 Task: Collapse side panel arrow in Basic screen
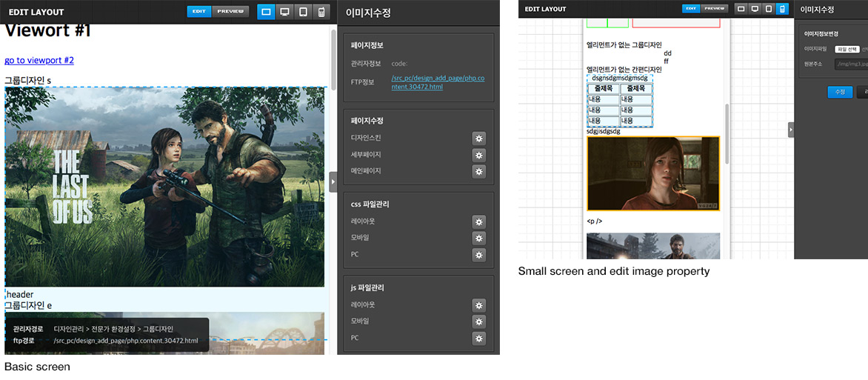pos(333,181)
